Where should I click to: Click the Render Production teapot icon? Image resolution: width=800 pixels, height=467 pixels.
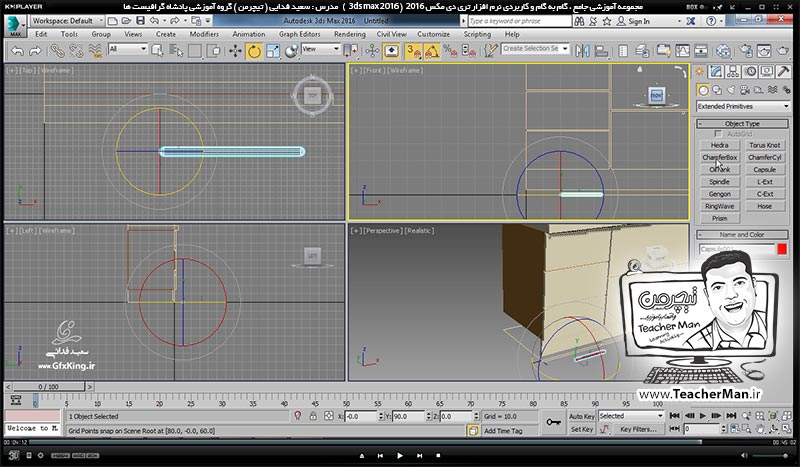(782, 51)
